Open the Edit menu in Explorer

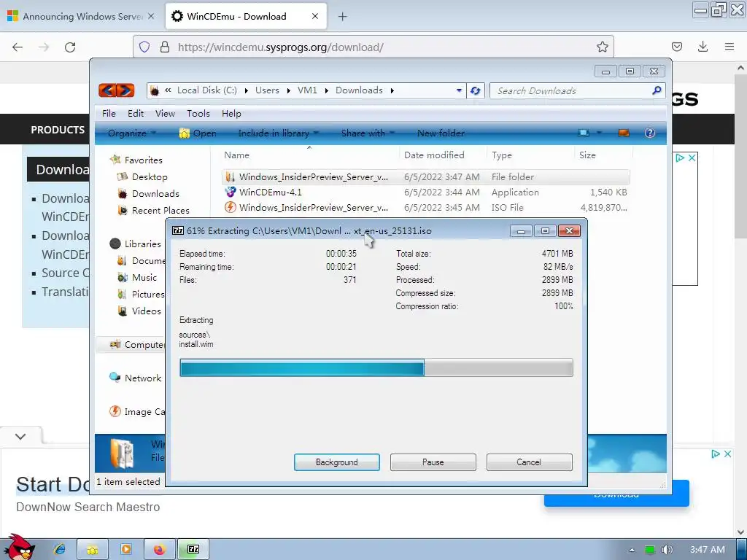[135, 113]
